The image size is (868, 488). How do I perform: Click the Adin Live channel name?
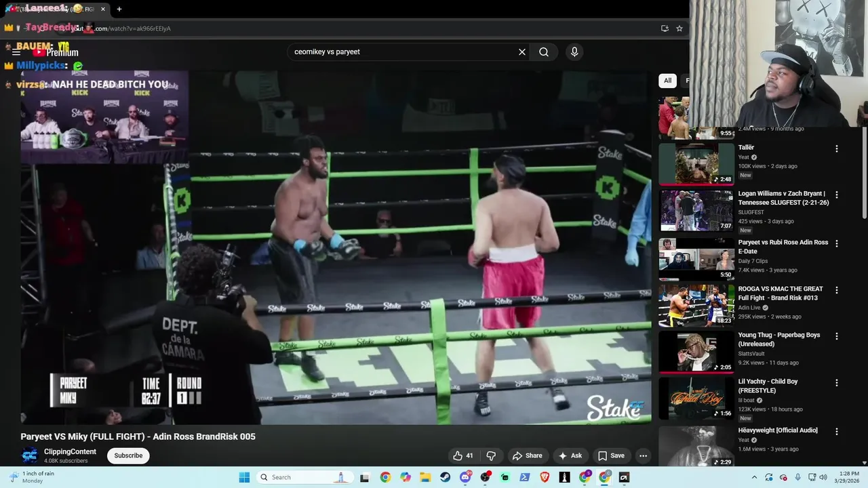(751, 308)
